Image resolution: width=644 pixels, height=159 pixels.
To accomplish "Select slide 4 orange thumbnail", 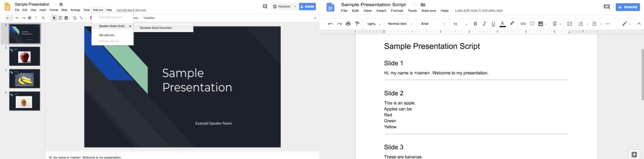I will (24, 101).
